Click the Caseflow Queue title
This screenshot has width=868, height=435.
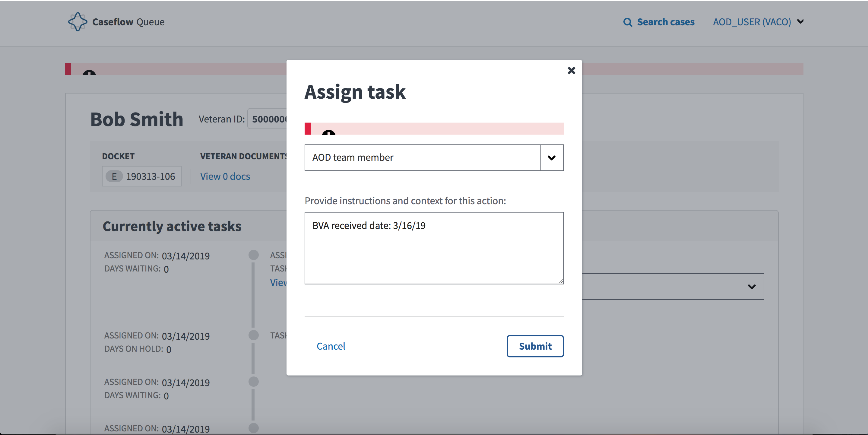(x=128, y=22)
